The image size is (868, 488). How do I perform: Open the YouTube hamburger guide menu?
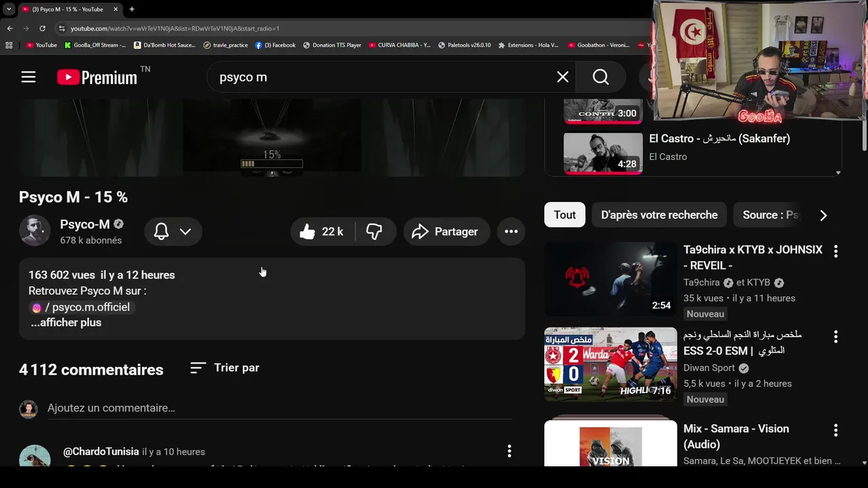click(28, 77)
